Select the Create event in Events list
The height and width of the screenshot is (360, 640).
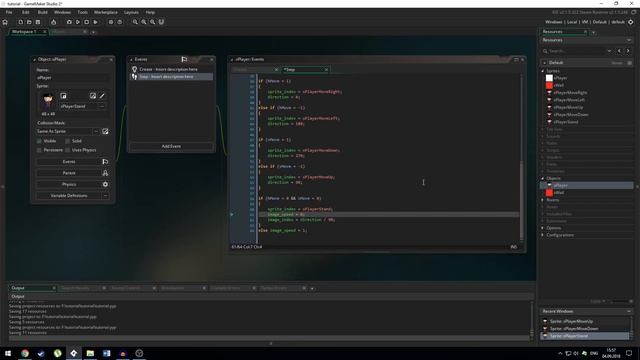(171, 69)
